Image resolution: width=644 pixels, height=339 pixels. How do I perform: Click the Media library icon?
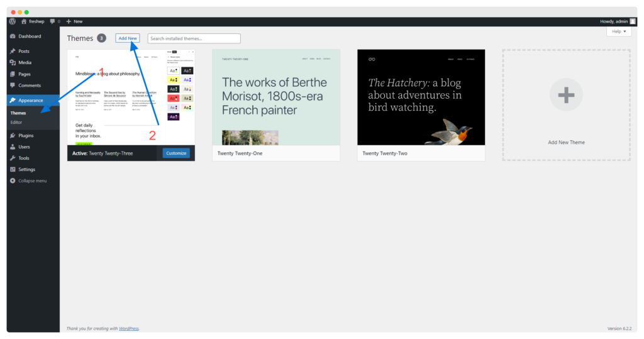pyautogui.click(x=13, y=62)
